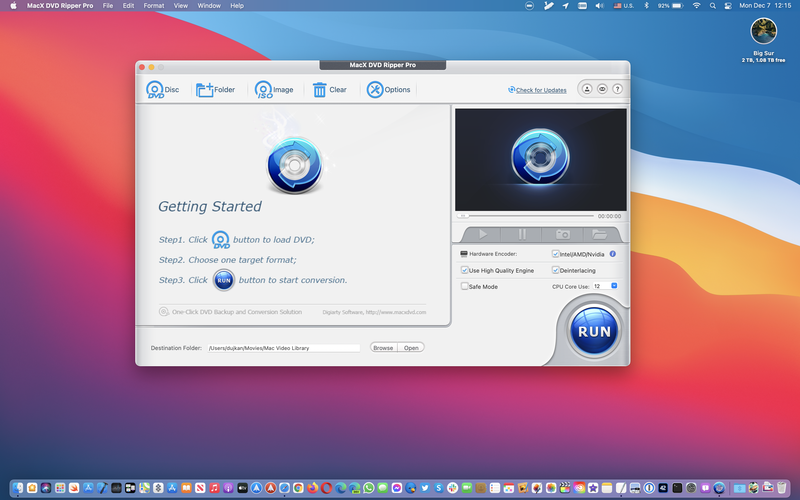Screen dimensions: 800x500
Task: Click the volume icon in menu bar
Action: [599, 6]
